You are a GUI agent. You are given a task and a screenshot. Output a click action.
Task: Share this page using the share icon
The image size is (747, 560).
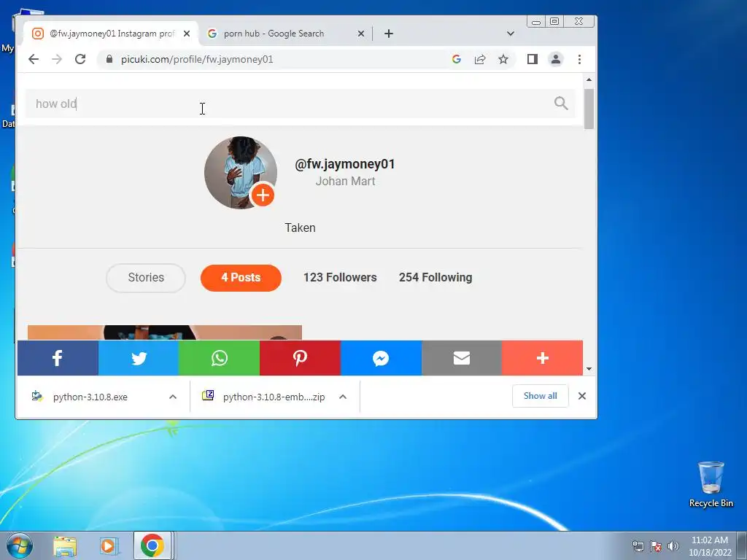[x=480, y=59]
